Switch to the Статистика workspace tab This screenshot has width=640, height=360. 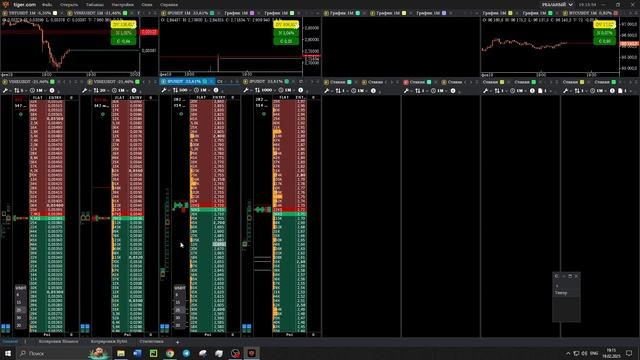pyautogui.click(x=151, y=342)
